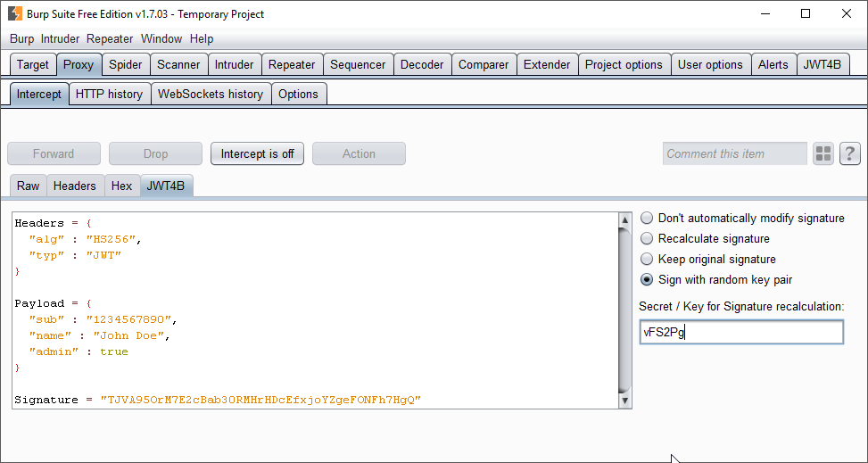Toggle the 'Intercept is off' button
The image size is (868, 463).
[258, 153]
